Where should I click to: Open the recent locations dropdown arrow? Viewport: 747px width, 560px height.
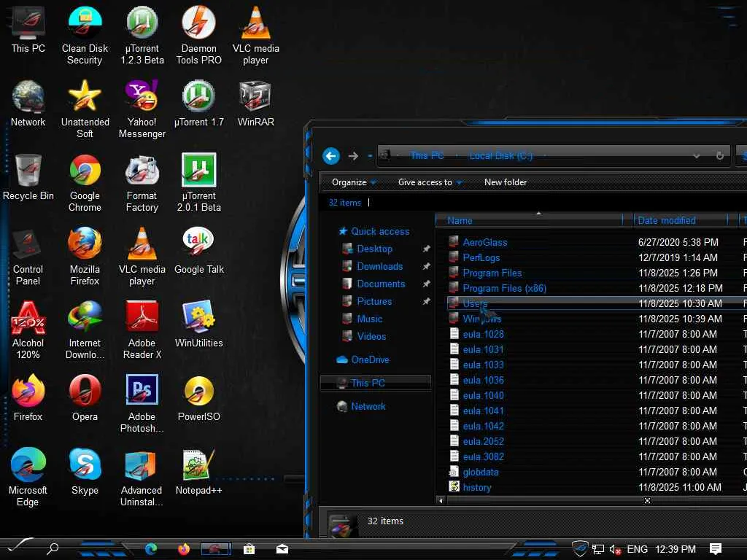[370, 156]
